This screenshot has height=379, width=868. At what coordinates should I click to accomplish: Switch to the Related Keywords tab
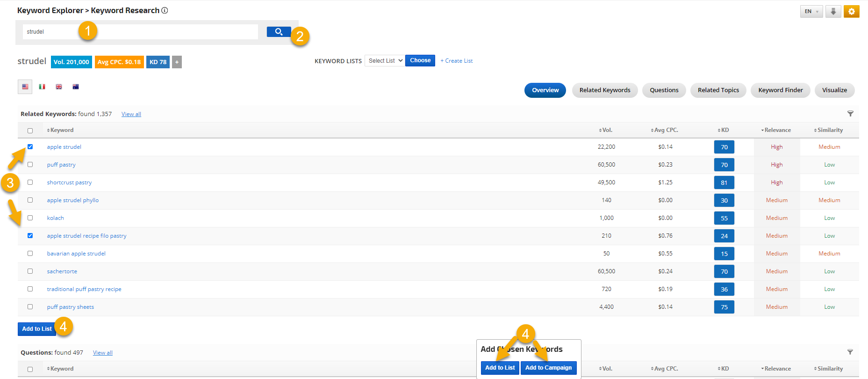[x=604, y=90]
